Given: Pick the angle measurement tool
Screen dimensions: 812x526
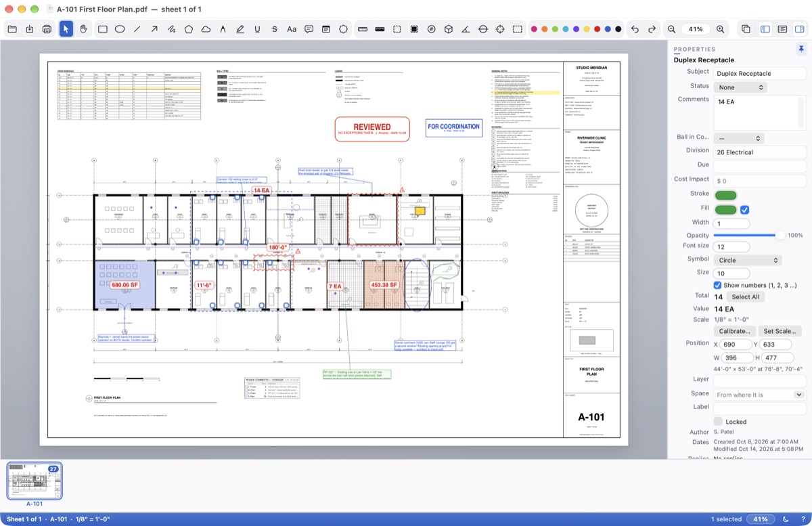Looking at the screenshot, I should click(466, 29).
